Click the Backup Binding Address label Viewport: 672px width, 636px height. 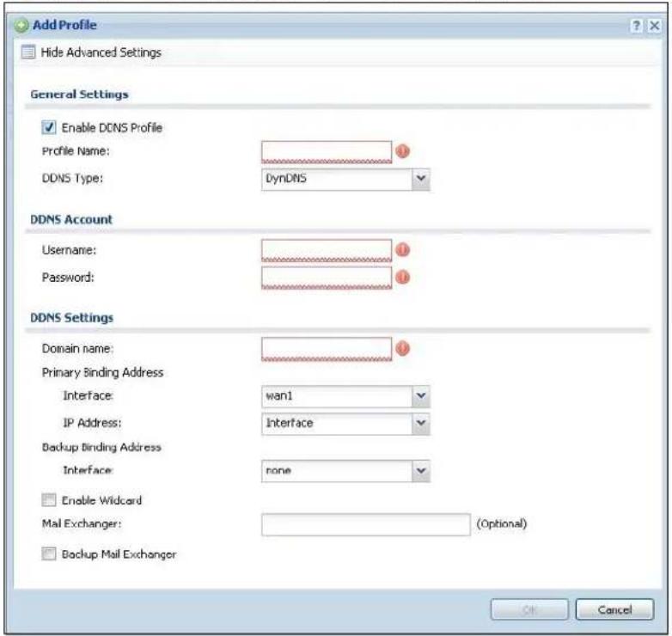click(x=101, y=447)
